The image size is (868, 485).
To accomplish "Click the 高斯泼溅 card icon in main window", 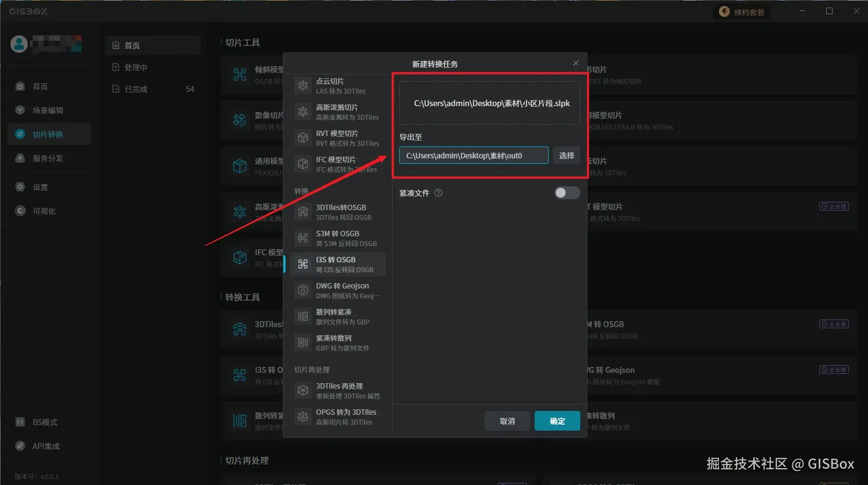I will click(x=240, y=212).
